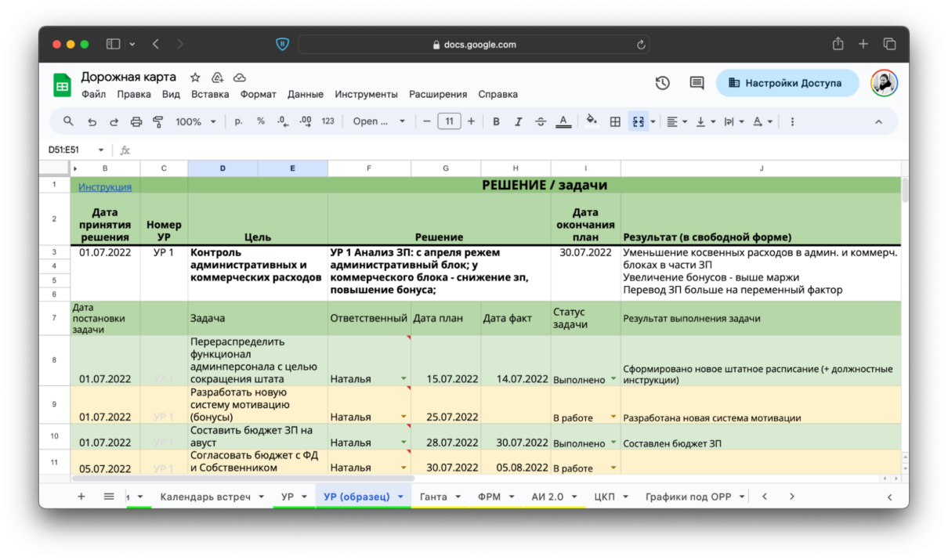This screenshot has width=948, height=560.
Task: Open the Данные menu
Action: [x=305, y=94]
